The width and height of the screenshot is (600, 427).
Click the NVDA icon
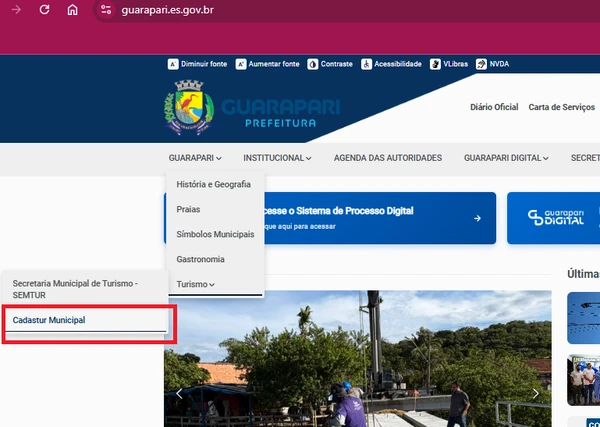click(481, 64)
